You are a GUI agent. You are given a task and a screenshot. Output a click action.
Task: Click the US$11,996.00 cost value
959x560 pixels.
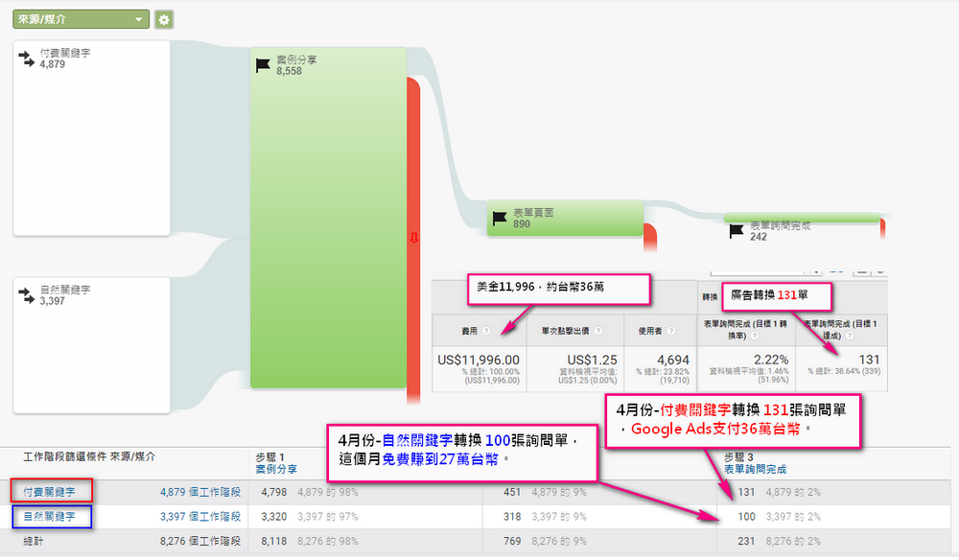pos(479,361)
